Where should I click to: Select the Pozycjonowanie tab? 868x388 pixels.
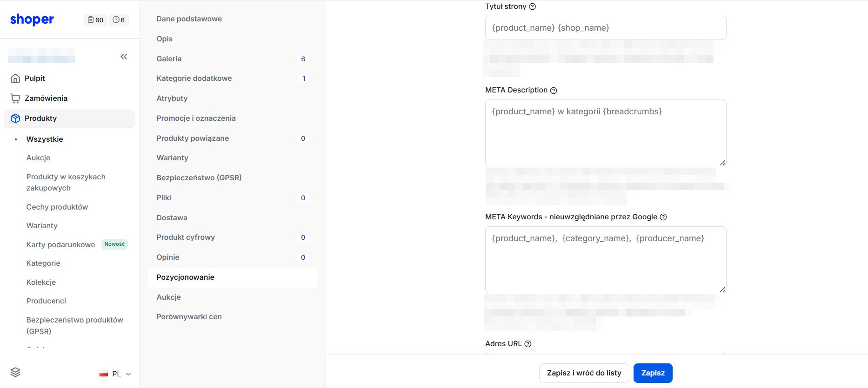click(x=233, y=277)
